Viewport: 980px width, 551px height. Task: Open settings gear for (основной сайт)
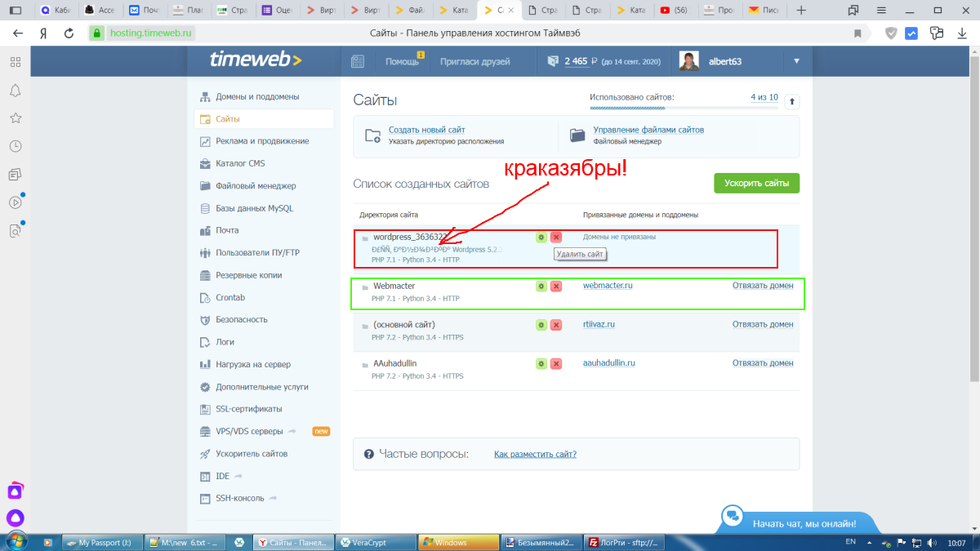tap(541, 325)
